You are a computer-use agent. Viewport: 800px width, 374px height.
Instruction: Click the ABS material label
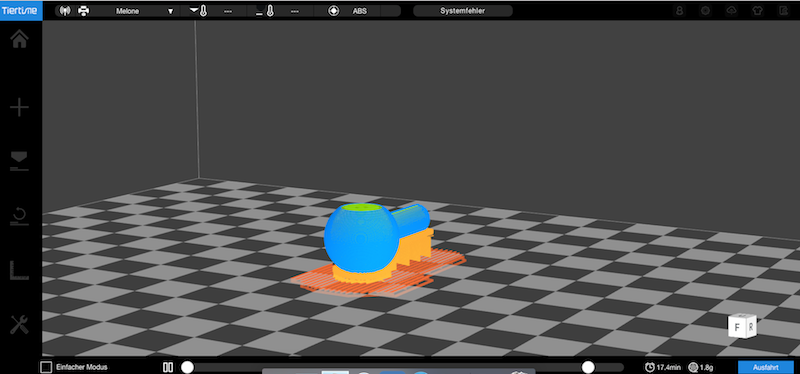point(360,11)
